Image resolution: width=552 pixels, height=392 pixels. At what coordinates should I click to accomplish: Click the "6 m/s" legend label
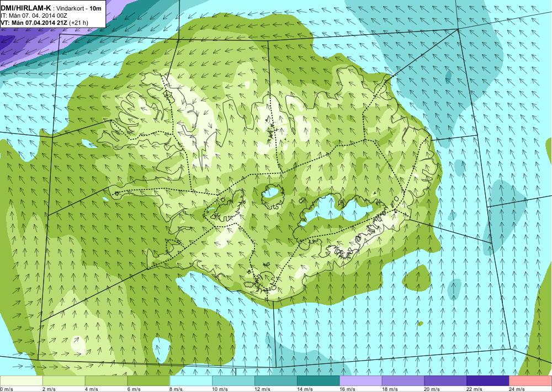tap(134, 389)
